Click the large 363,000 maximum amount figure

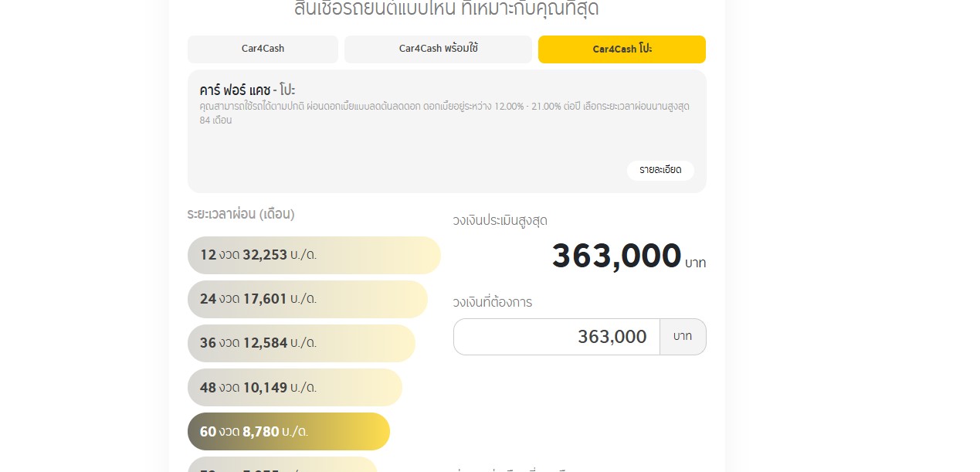(x=616, y=256)
